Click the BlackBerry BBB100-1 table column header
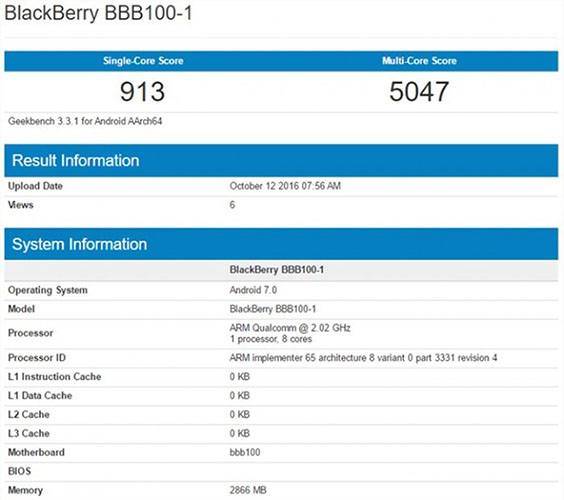564x500 pixels. point(277,270)
